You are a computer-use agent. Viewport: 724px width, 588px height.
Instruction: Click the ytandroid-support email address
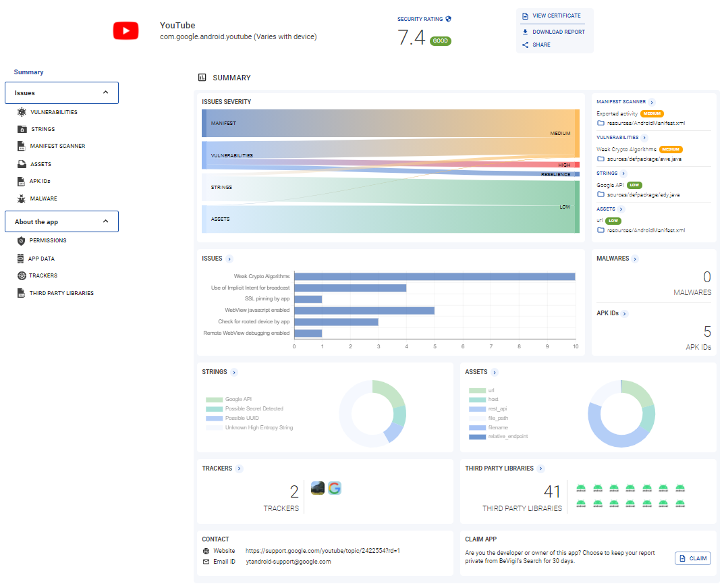click(x=289, y=562)
